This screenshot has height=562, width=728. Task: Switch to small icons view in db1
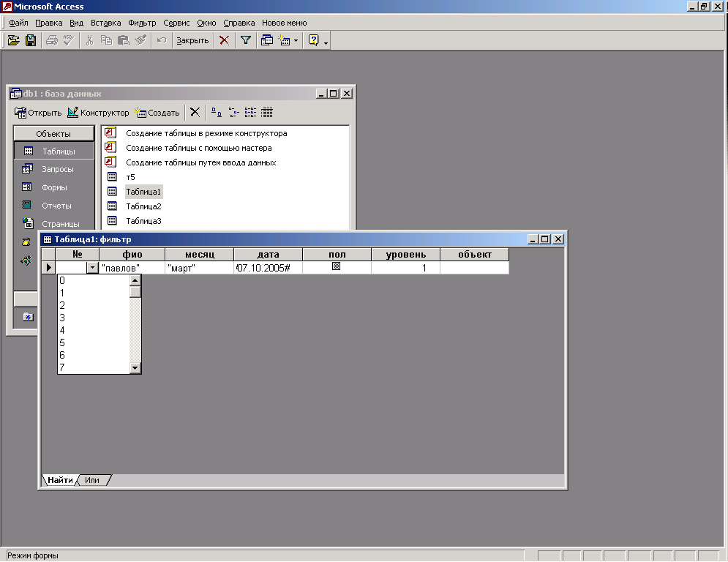pos(233,113)
